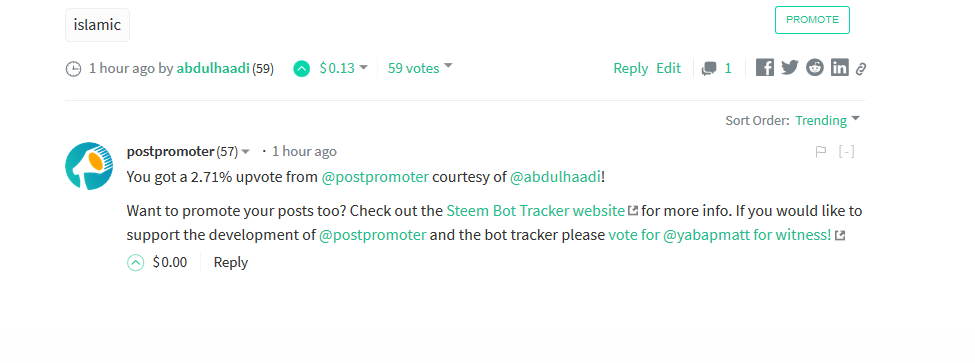This screenshot has width=975, height=363.
Task: Click the PROMOTE button
Action: point(812,20)
